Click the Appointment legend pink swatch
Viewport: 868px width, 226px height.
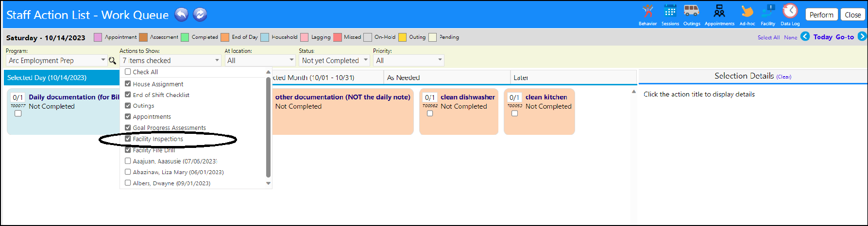click(98, 37)
